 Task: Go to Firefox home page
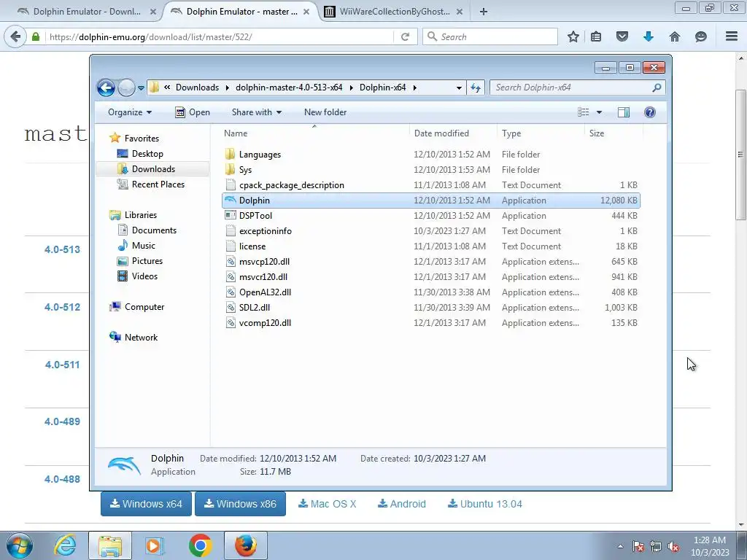[675, 36]
